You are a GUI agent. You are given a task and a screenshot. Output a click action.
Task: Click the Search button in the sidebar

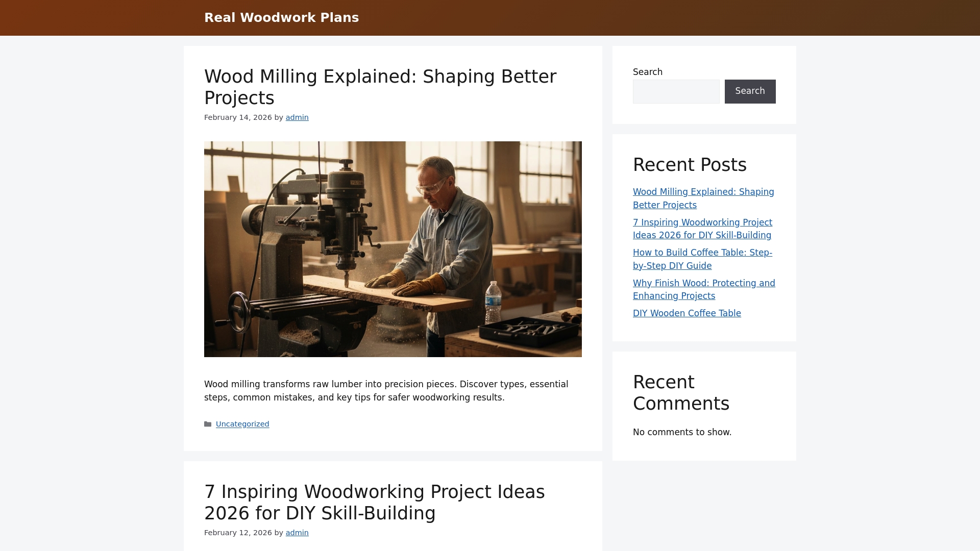coord(749,91)
